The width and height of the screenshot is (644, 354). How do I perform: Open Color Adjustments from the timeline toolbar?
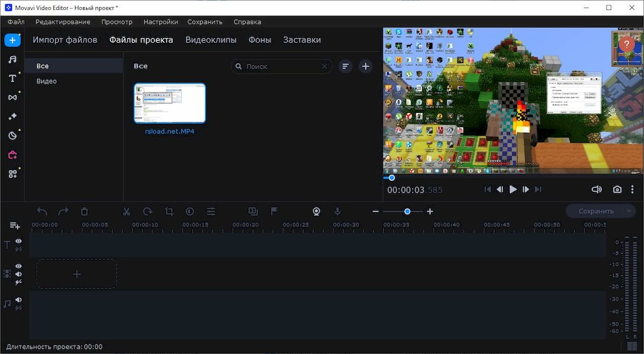(x=190, y=211)
